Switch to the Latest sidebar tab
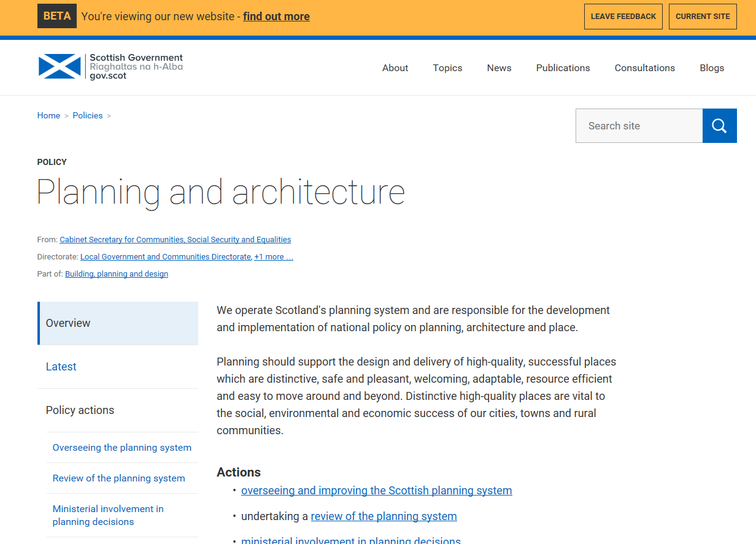The height and width of the screenshot is (544, 756). coord(61,367)
